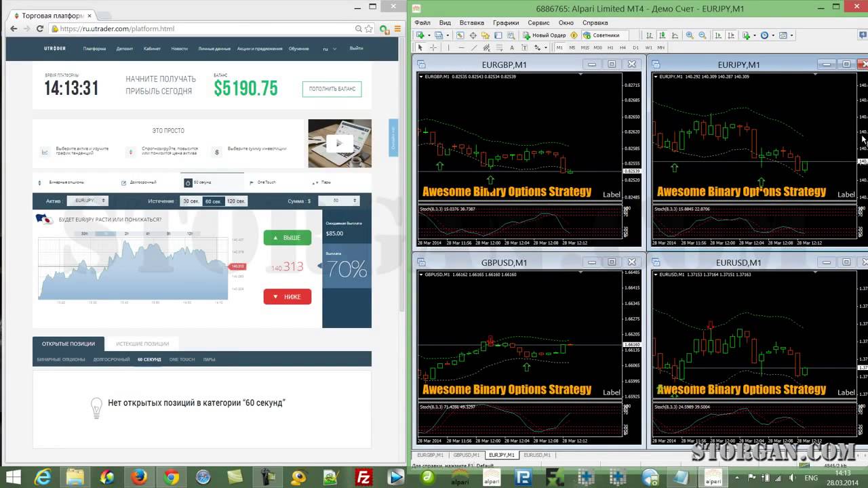Open the Navigator folder icon in MT4
The image size is (868, 488).
tap(486, 35)
